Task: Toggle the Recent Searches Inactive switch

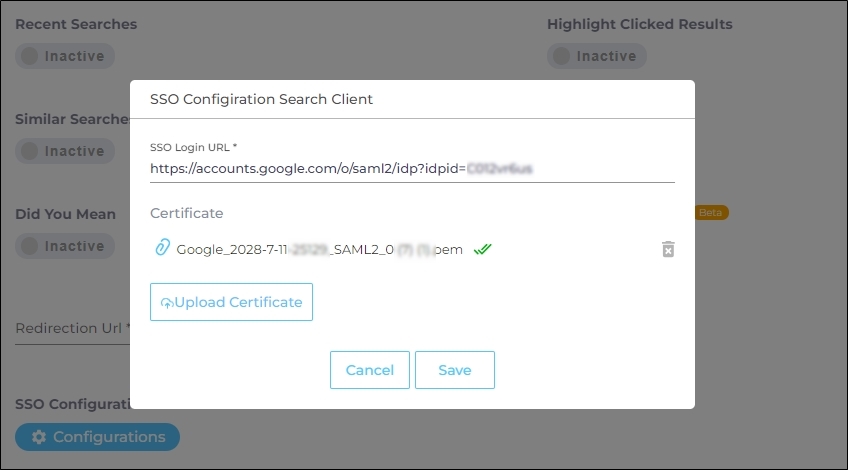Action: coord(64,56)
